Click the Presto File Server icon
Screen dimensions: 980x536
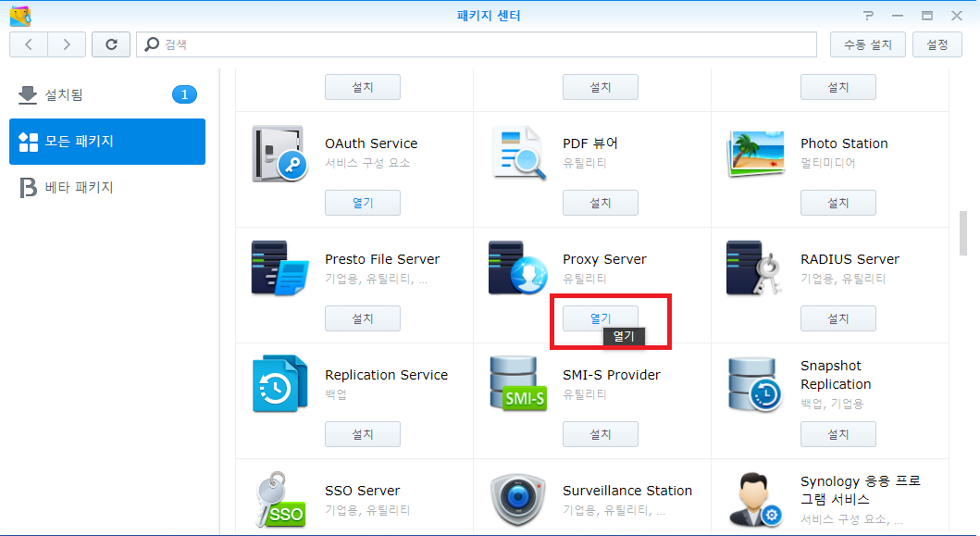pyautogui.click(x=279, y=268)
